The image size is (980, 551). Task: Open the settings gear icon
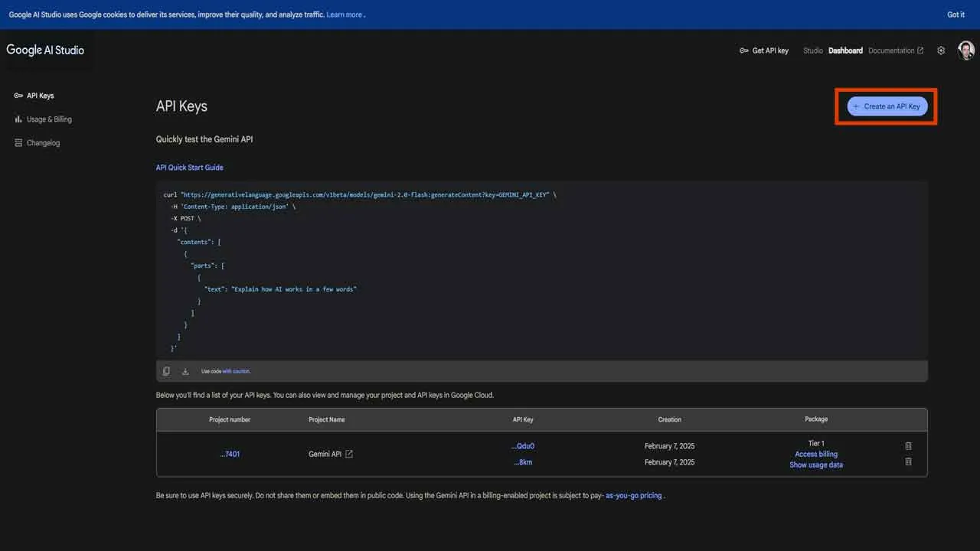(x=941, y=51)
